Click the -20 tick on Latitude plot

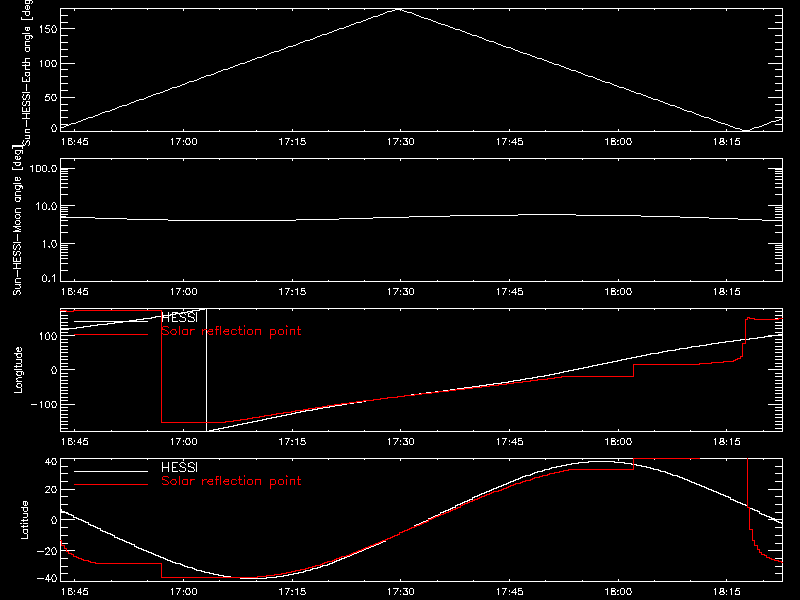pos(47,551)
